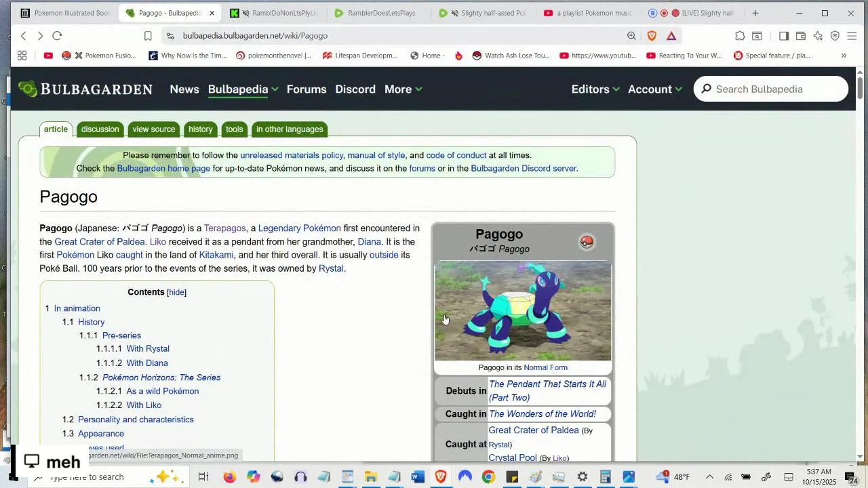Go to Personality and characteristics section

click(136, 420)
